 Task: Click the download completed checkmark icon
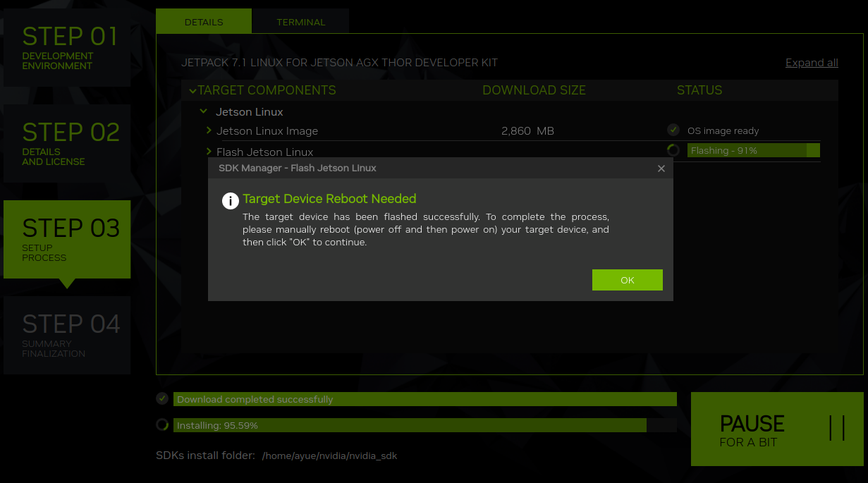coord(162,398)
